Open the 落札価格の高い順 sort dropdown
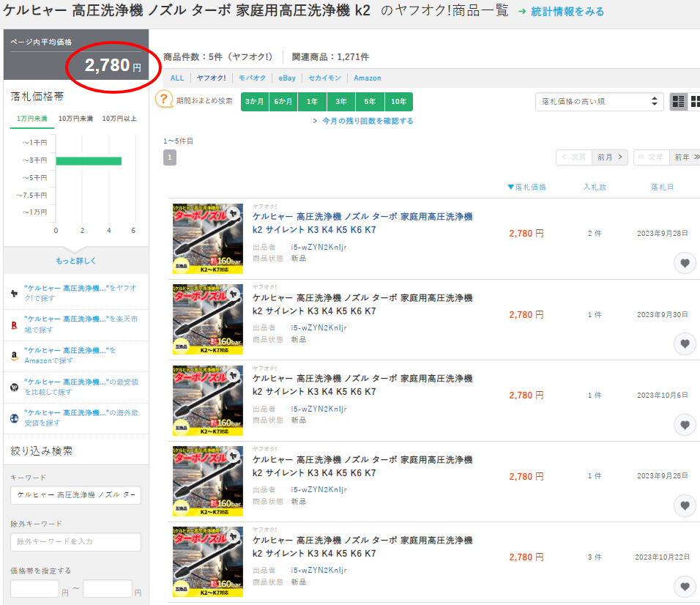This screenshot has width=700, height=605. [599, 102]
